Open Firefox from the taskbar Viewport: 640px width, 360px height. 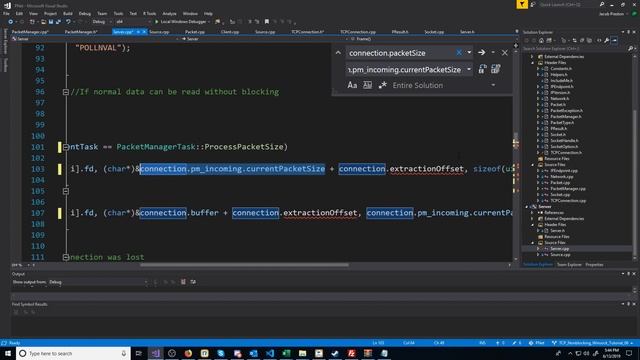pos(188,353)
